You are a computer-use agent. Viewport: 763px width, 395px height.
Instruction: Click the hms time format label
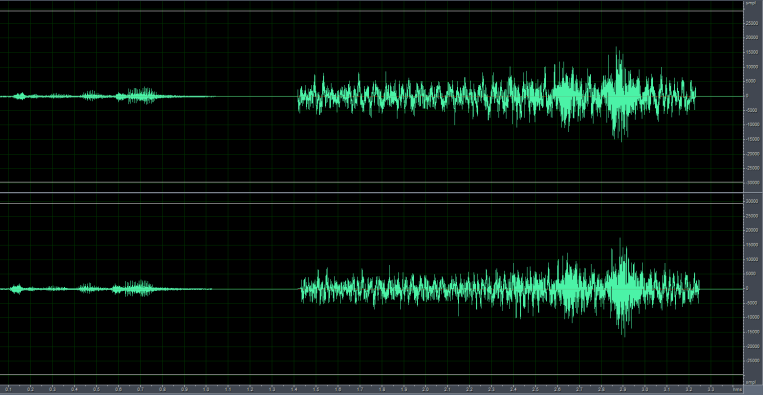(737, 390)
